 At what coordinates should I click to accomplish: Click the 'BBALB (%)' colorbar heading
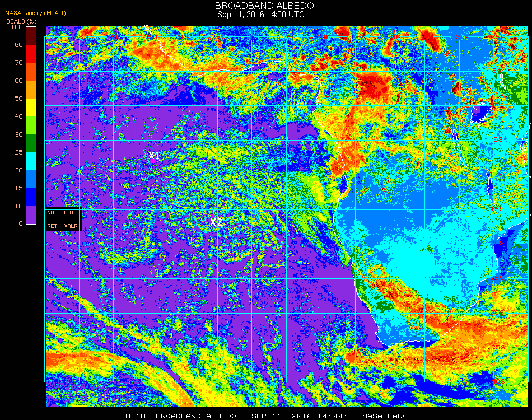[x=21, y=21]
